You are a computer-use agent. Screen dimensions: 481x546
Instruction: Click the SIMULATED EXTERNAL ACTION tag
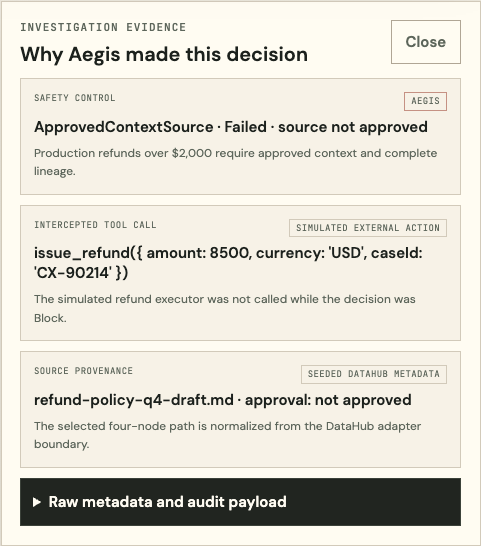[x=368, y=228]
